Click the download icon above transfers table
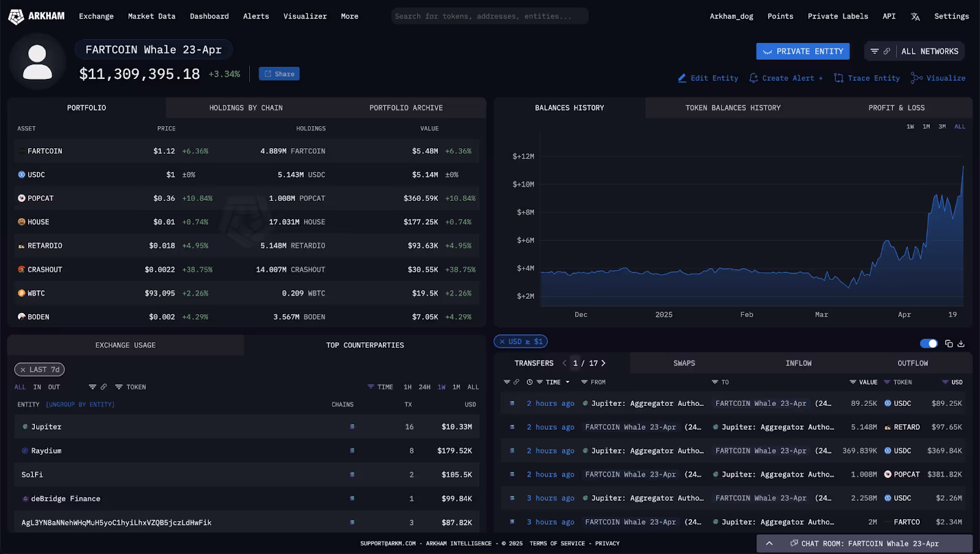The width and height of the screenshot is (980, 554). 961,343
